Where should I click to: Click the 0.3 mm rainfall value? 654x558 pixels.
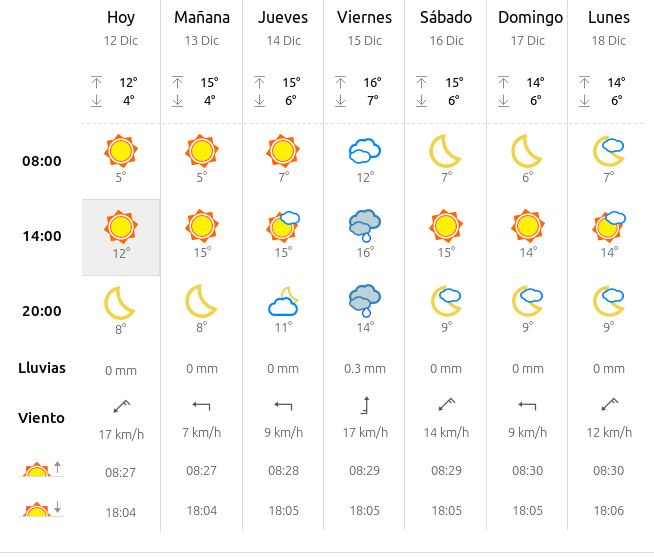pos(365,369)
